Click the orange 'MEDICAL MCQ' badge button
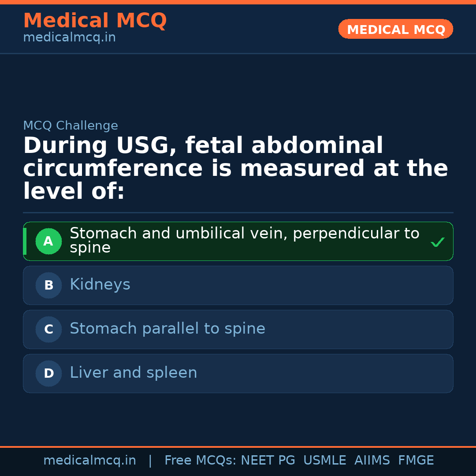The width and height of the screenshot is (476, 476). coord(396,30)
